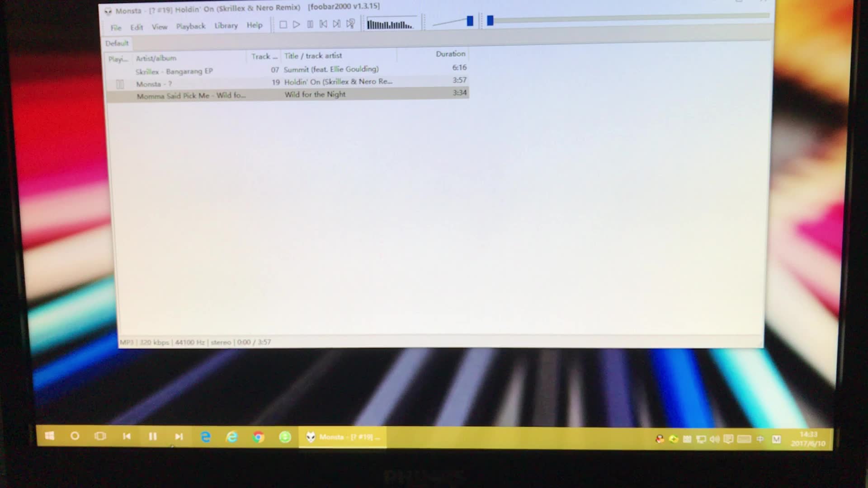The image size is (868, 488).
Task: Click the Stop button in foobar2000
Action: coord(283,24)
